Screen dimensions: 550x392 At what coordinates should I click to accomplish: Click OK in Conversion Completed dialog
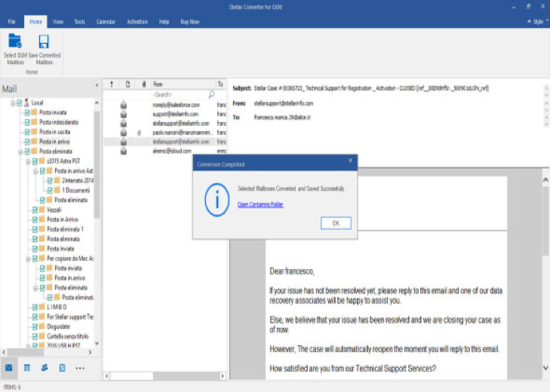point(336,223)
